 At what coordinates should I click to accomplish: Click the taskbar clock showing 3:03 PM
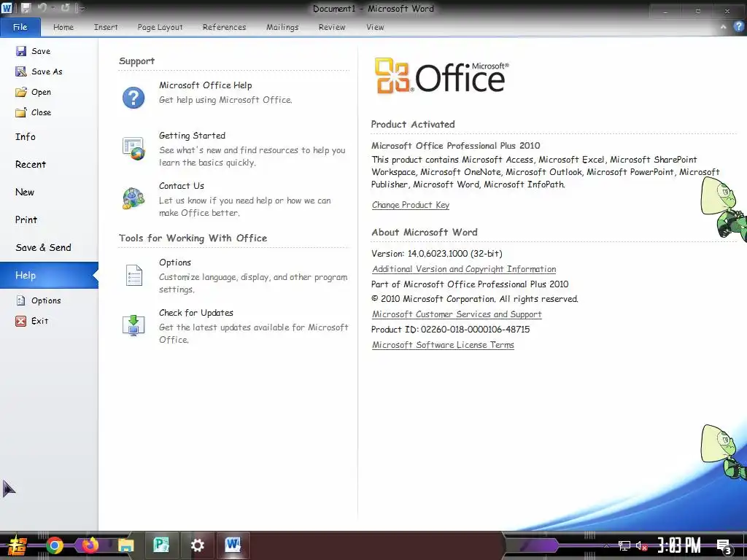click(x=679, y=545)
